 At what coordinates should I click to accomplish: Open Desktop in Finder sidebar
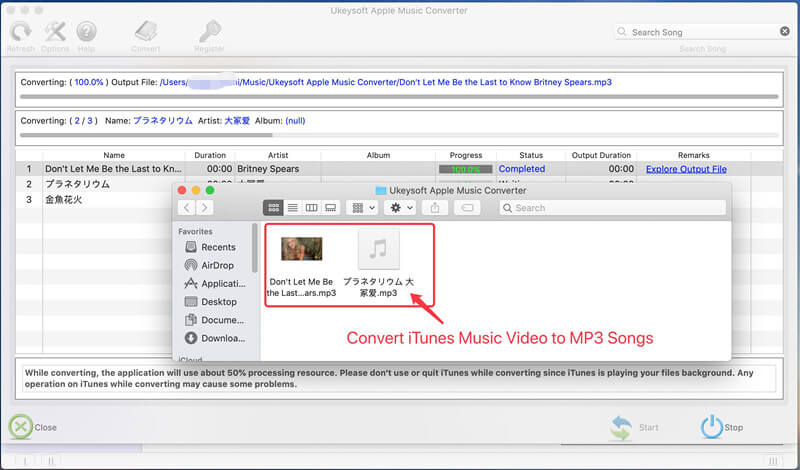click(211, 302)
